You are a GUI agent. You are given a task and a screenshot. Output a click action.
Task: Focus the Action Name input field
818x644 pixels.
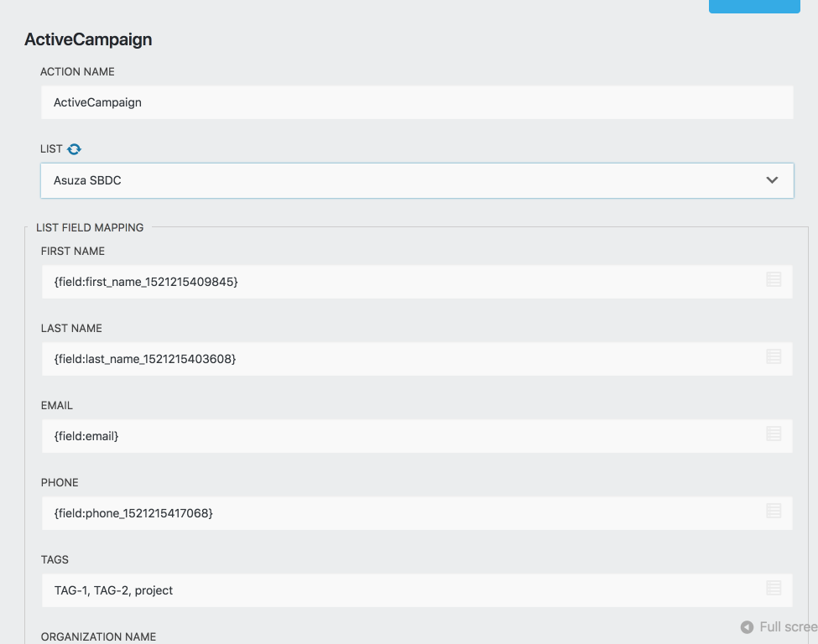click(x=416, y=102)
